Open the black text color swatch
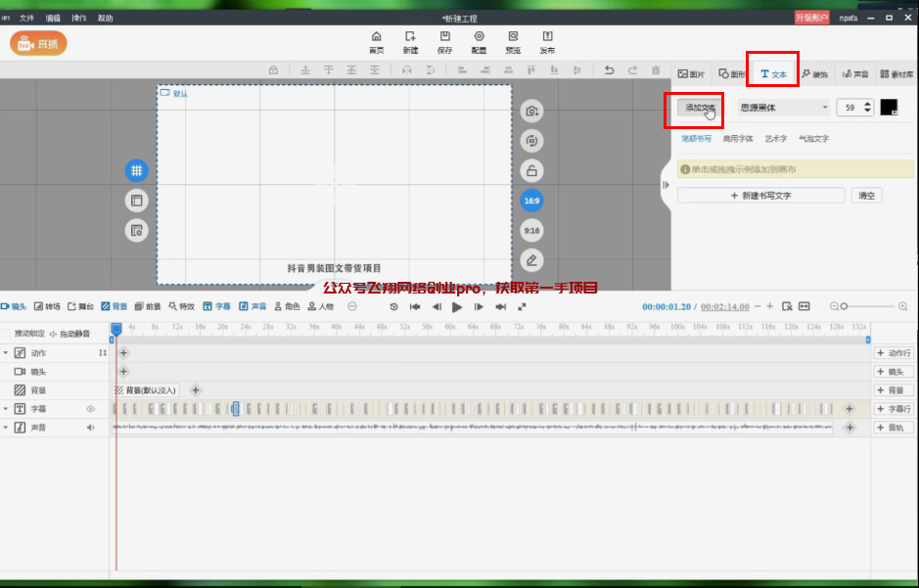Image resolution: width=919 pixels, height=588 pixels. coord(889,108)
